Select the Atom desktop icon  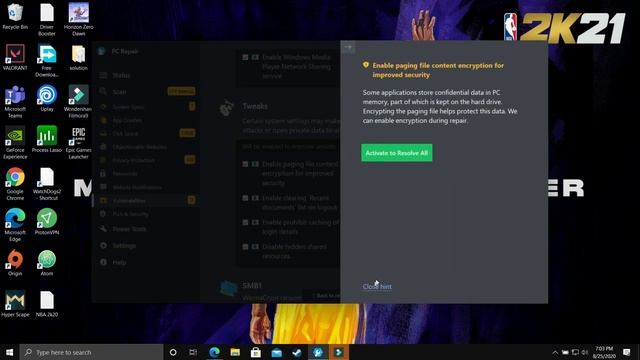point(47,263)
